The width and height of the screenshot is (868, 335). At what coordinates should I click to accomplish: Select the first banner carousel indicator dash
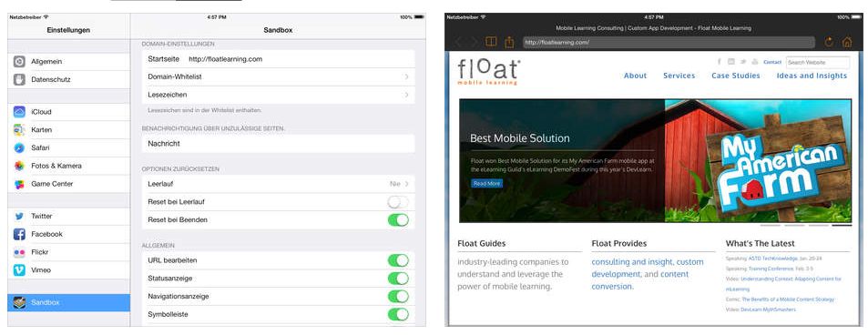pos(770,226)
